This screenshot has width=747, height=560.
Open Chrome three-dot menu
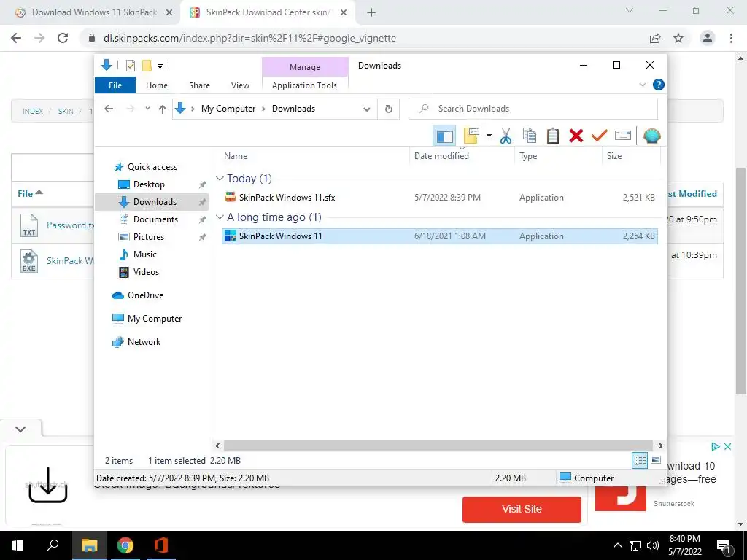pos(731,38)
